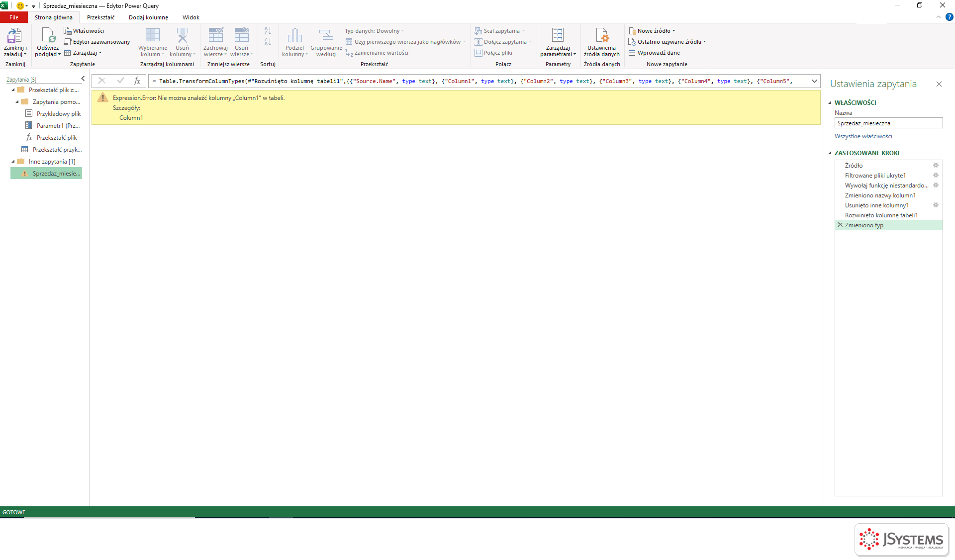
Task: Click the Wprowadź dane icon
Action: (632, 53)
